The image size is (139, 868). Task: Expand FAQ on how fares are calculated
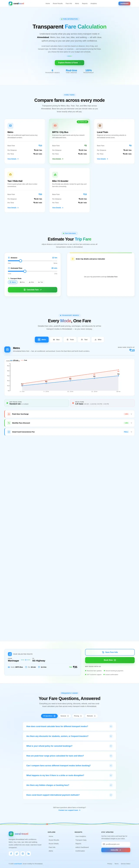coord(69,726)
